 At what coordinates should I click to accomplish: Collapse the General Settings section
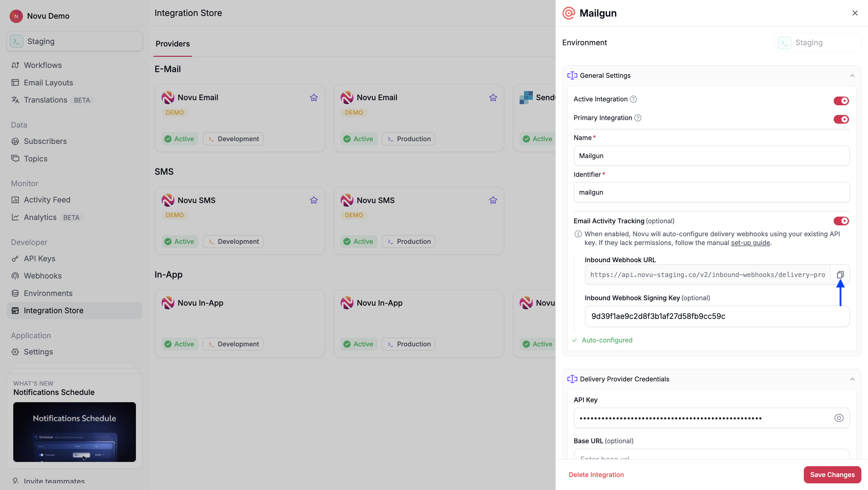coord(853,75)
